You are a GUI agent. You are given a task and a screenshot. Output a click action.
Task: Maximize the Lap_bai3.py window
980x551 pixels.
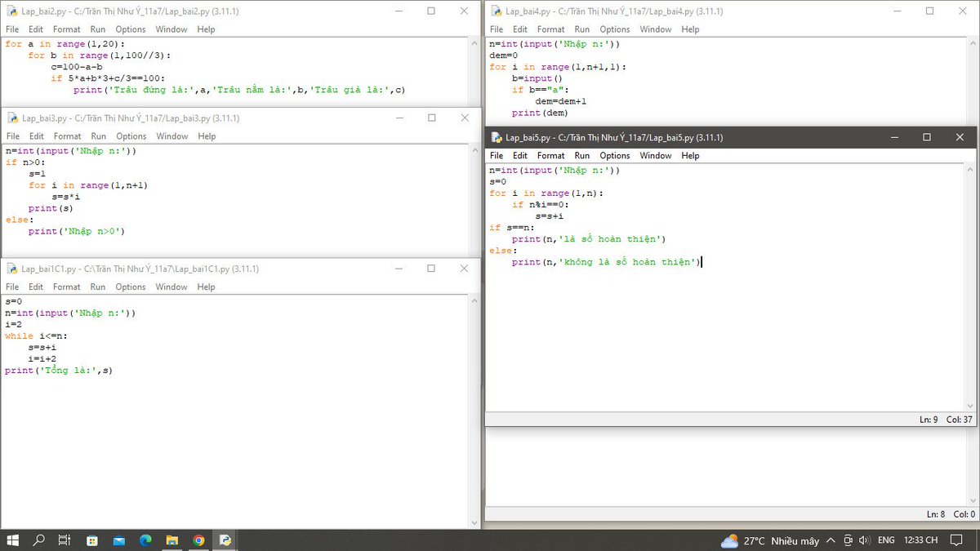coord(431,118)
